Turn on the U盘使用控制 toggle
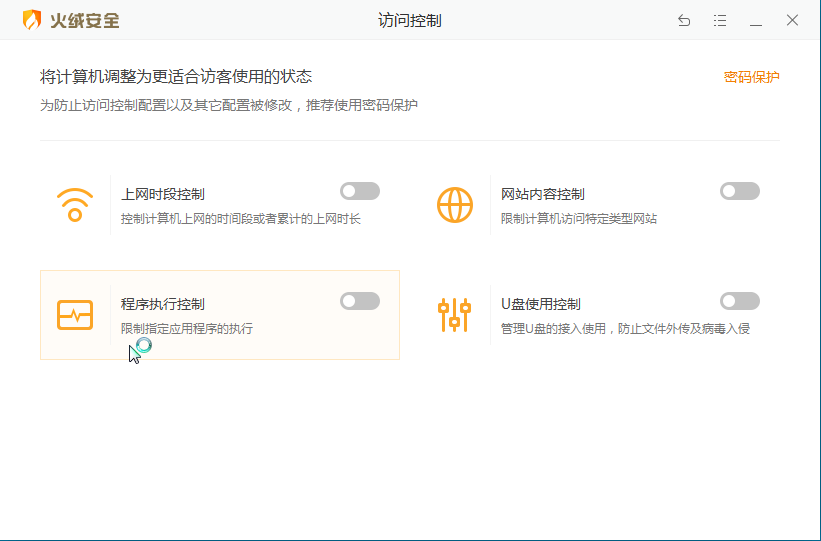 pyautogui.click(x=739, y=301)
